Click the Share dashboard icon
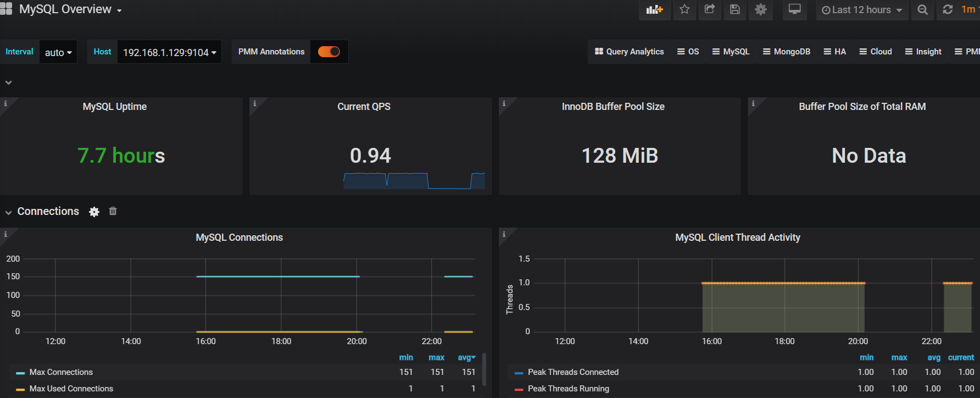Viewport: 980px width, 398px height. [710, 10]
